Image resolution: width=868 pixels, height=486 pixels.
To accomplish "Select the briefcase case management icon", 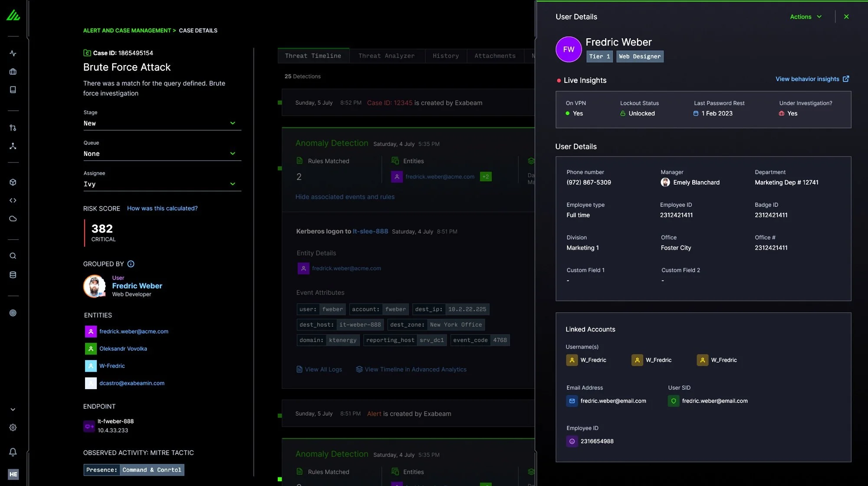I will coord(13,71).
